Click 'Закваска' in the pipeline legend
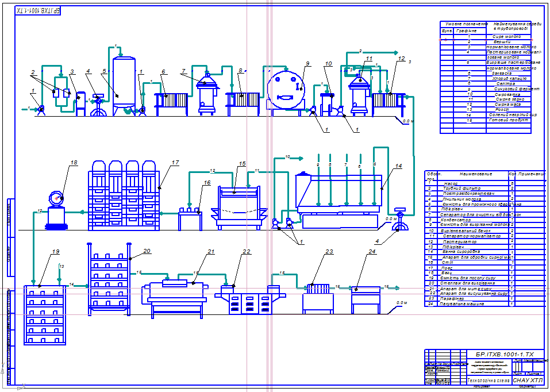Image resolution: width=550 pixels, height=392 pixels. 501,74
